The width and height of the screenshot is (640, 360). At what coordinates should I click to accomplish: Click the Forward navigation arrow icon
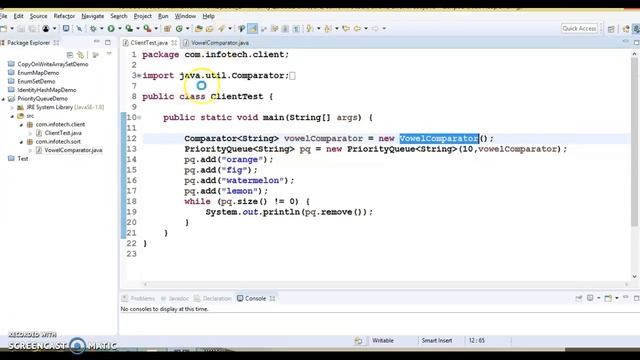click(375, 29)
